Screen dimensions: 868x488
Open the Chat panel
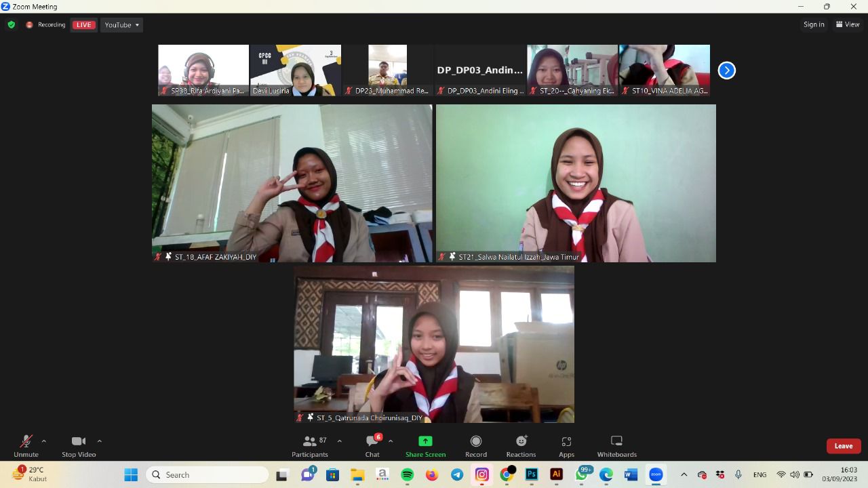click(372, 446)
